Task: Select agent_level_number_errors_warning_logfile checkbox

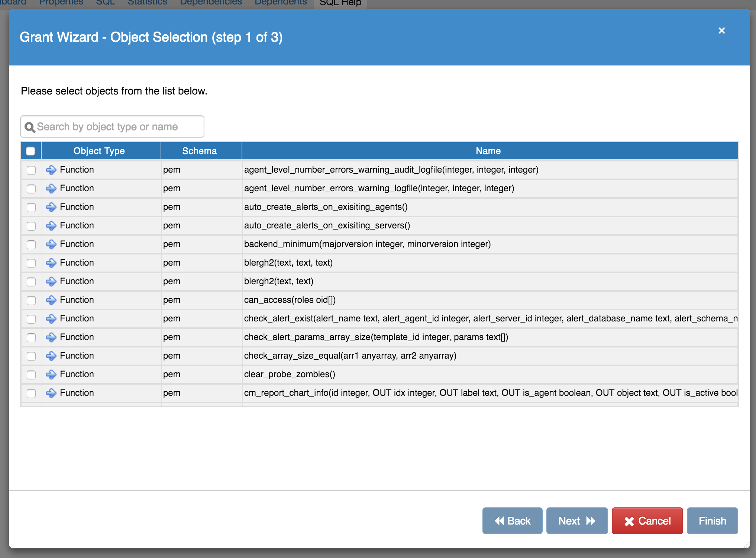Action: tap(31, 189)
